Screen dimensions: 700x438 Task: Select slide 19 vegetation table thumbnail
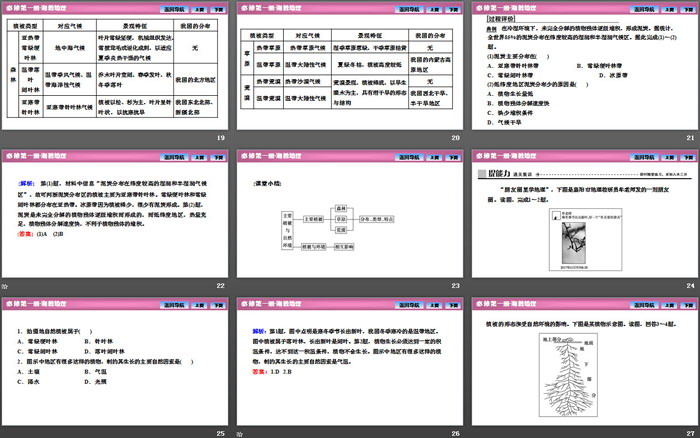pyautogui.click(x=115, y=68)
